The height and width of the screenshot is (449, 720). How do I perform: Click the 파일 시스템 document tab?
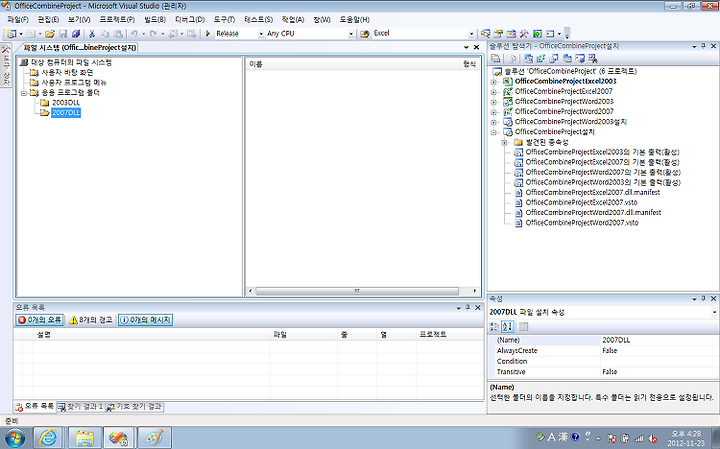[79, 48]
